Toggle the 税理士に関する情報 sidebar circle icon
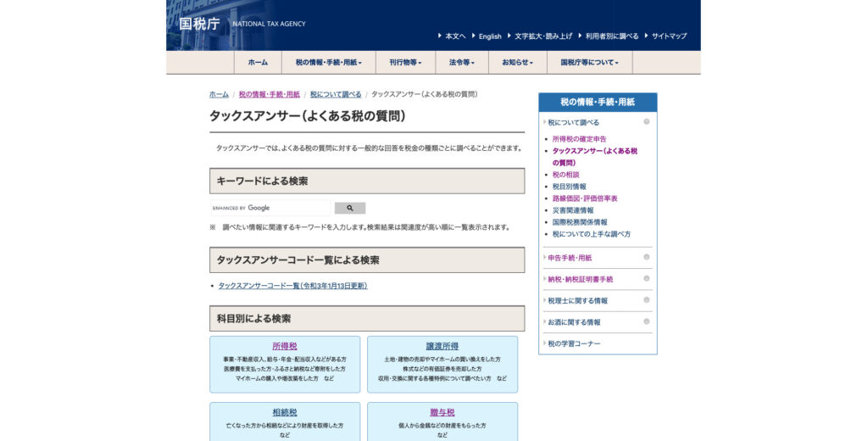The height and width of the screenshot is (441, 868). 646,300
